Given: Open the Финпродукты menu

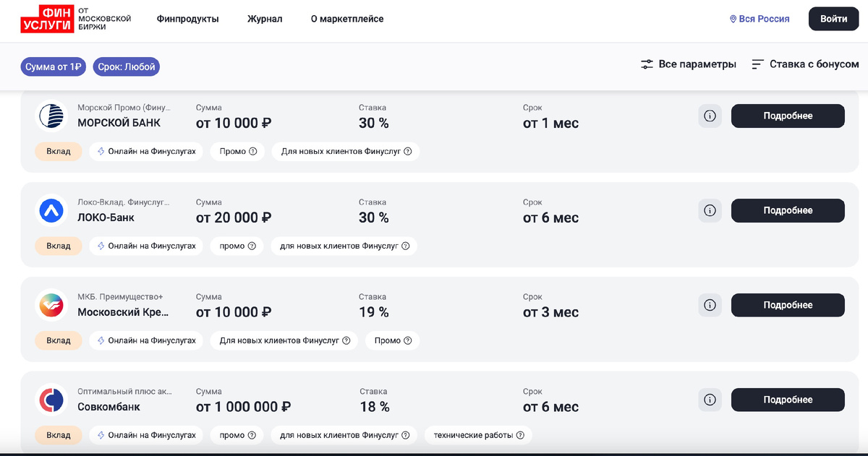Looking at the screenshot, I should [187, 19].
